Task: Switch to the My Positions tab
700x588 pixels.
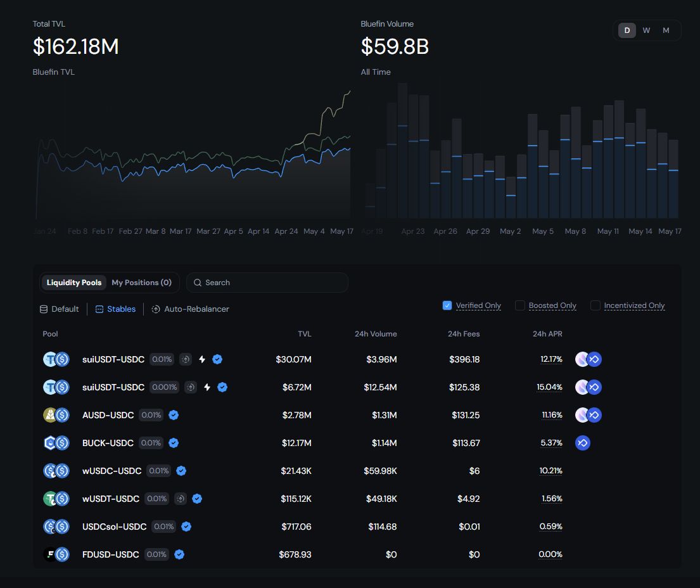Action: [141, 283]
